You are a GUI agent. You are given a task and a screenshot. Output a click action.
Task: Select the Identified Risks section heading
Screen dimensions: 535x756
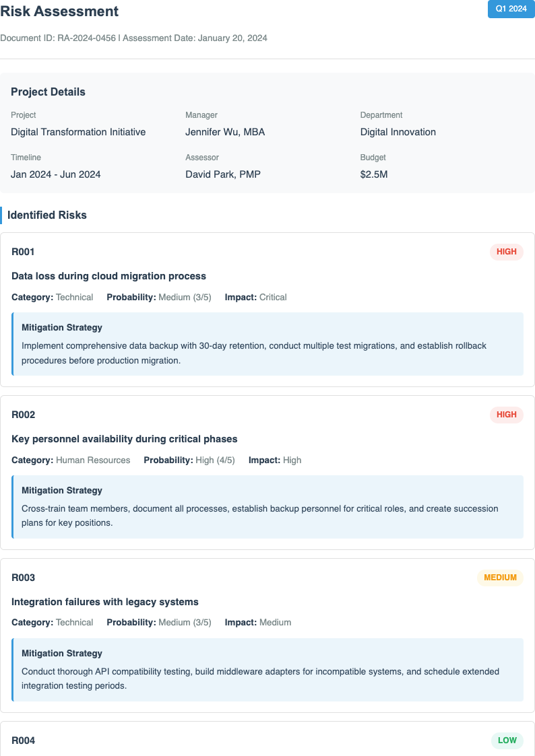click(x=47, y=215)
